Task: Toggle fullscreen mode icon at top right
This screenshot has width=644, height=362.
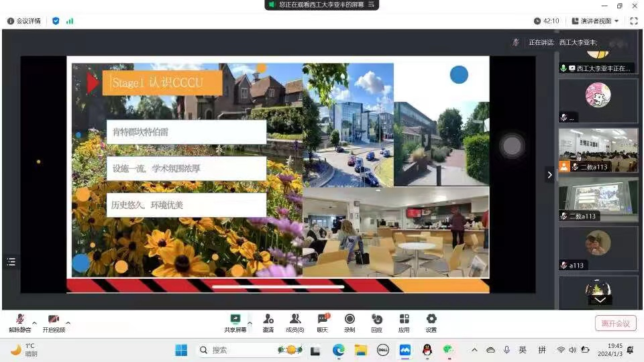Action: [634, 21]
